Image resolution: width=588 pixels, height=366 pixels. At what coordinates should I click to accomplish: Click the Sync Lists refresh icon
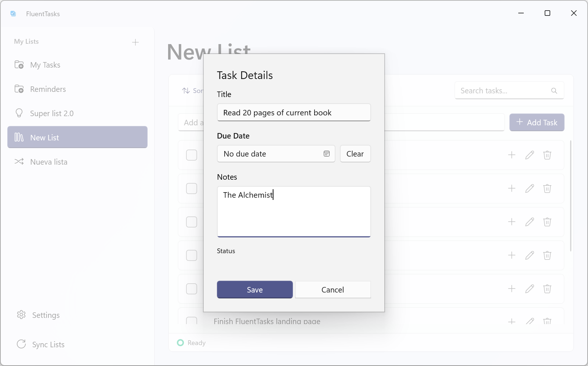21,344
